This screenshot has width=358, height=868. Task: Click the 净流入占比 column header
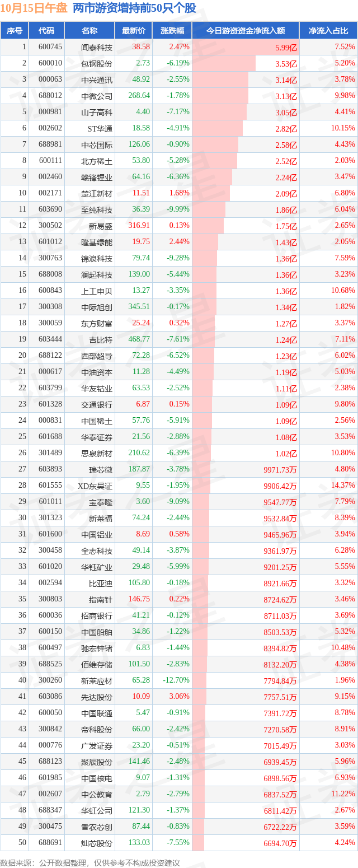tap(328, 31)
